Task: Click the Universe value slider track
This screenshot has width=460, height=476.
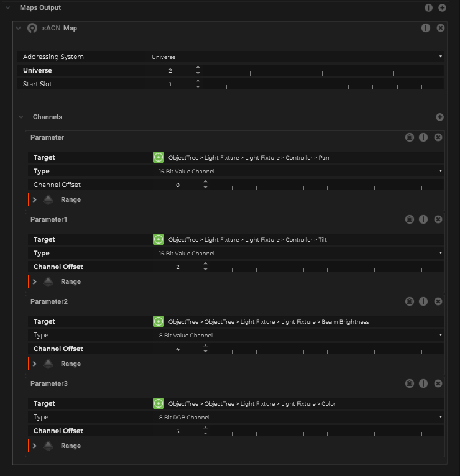Action: tap(323, 71)
